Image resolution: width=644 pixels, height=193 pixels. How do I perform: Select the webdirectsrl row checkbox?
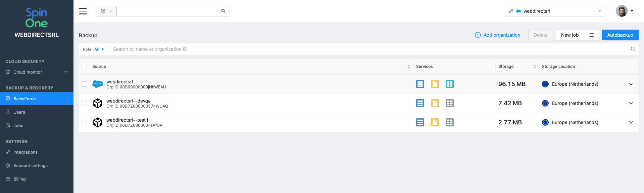tap(84, 84)
